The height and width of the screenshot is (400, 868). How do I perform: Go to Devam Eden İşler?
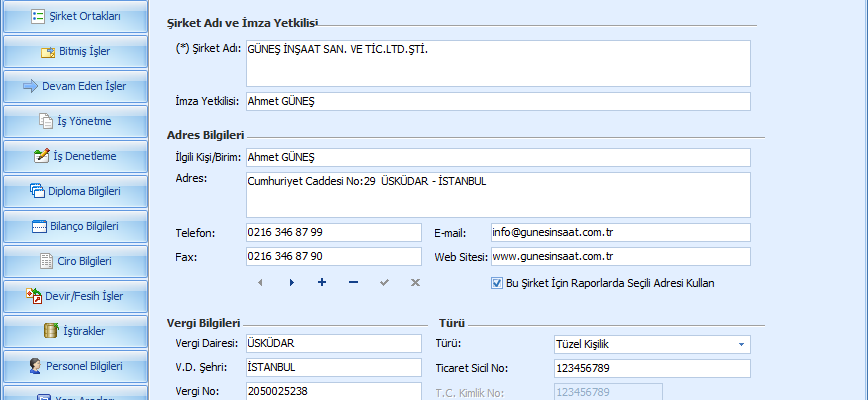(76, 86)
